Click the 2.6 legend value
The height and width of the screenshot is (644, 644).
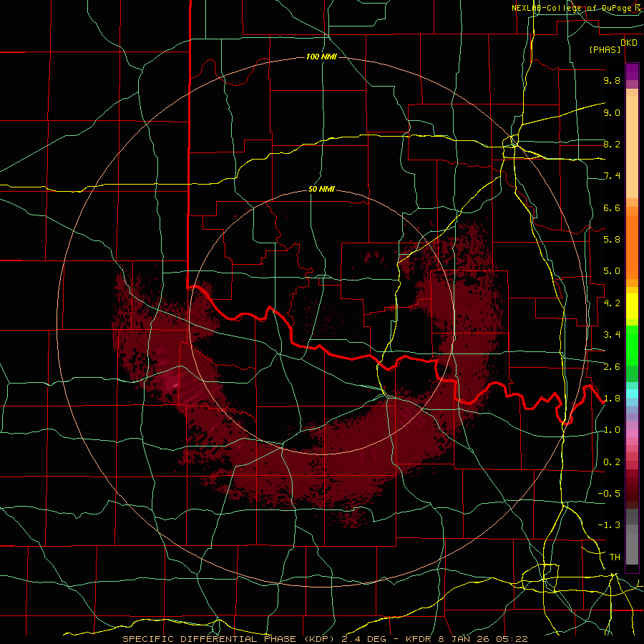pos(612,367)
